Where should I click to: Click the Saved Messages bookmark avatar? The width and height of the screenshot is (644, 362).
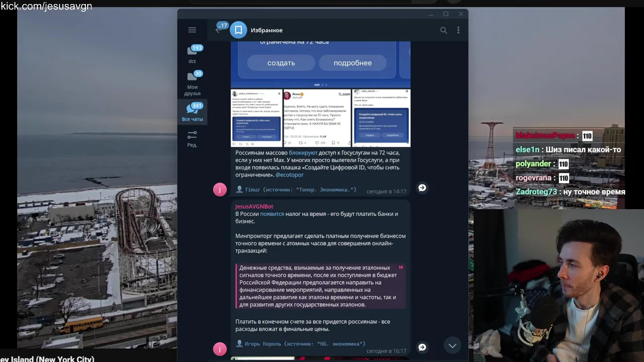tap(238, 30)
